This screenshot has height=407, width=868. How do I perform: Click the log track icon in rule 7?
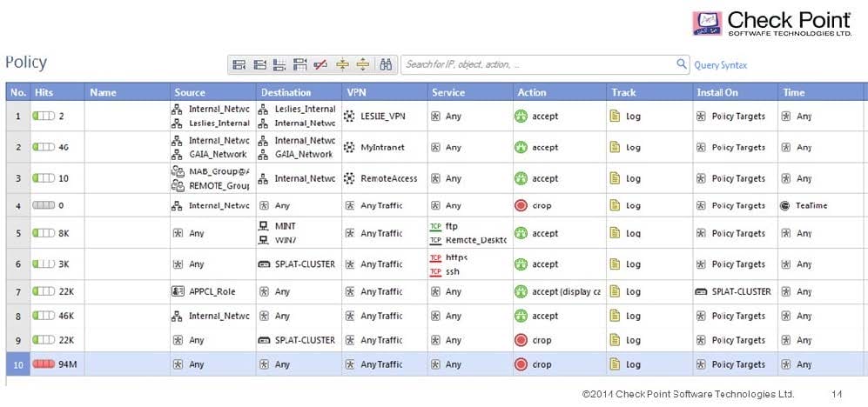point(614,291)
